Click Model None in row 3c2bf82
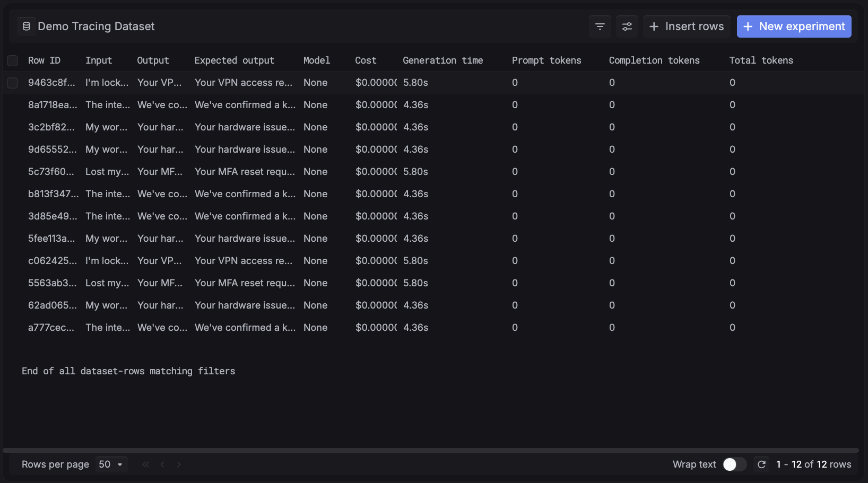The image size is (868, 483). (316, 127)
